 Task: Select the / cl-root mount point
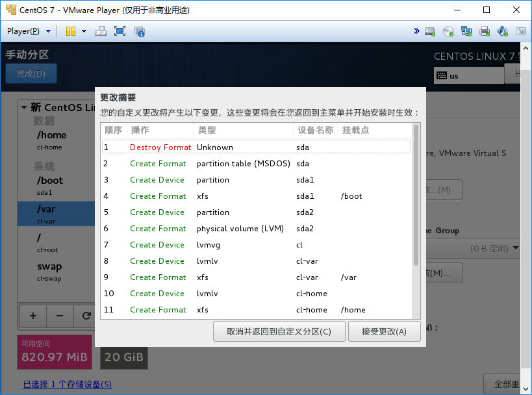coord(57,243)
